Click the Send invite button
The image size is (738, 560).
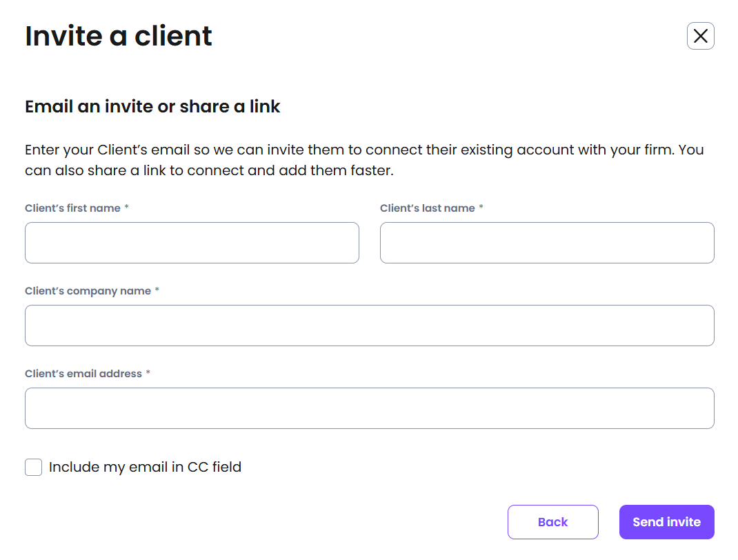pyautogui.click(x=666, y=522)
